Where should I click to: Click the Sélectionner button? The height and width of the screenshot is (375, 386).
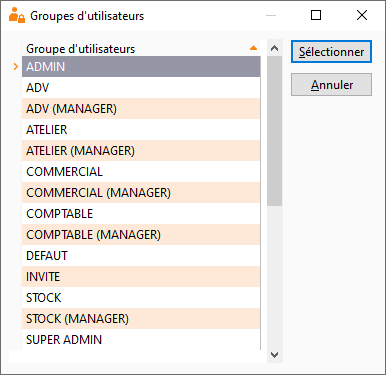point(331,52)
